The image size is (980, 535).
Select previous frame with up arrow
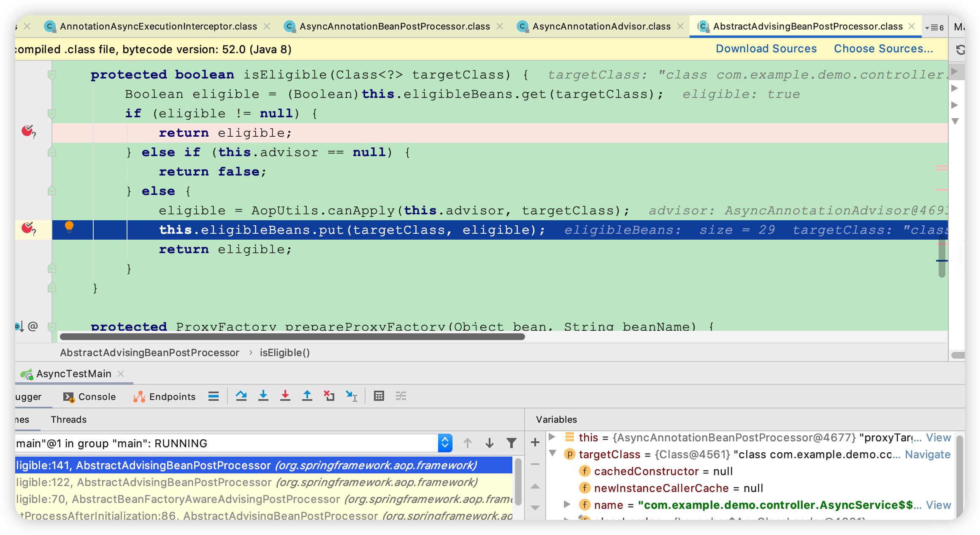(468, 443)
